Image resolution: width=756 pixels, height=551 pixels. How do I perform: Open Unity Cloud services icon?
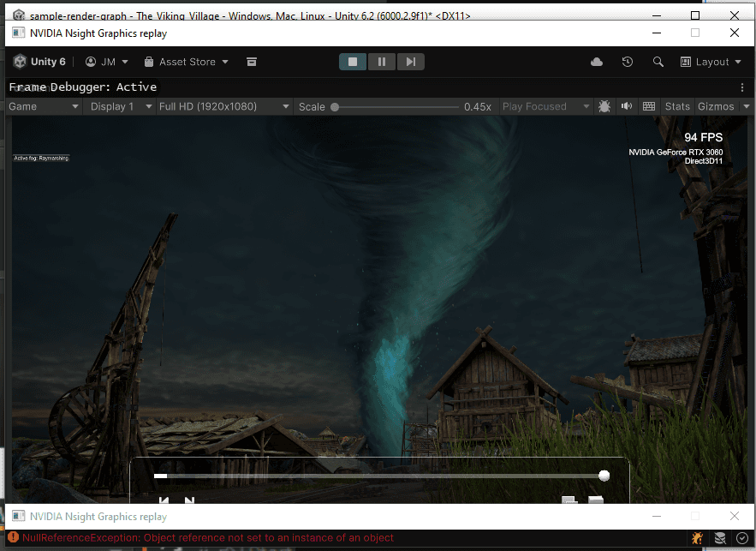(x=597, y=62)
